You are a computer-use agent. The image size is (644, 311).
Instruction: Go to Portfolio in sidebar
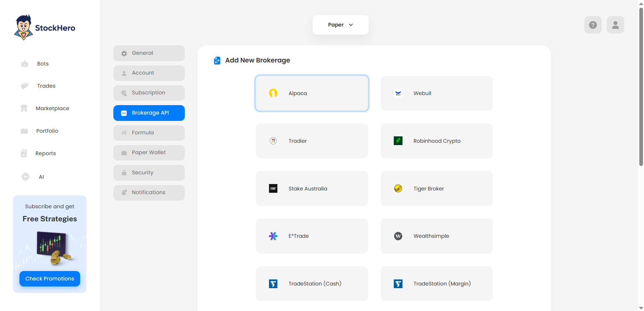(x=47, y=131)
